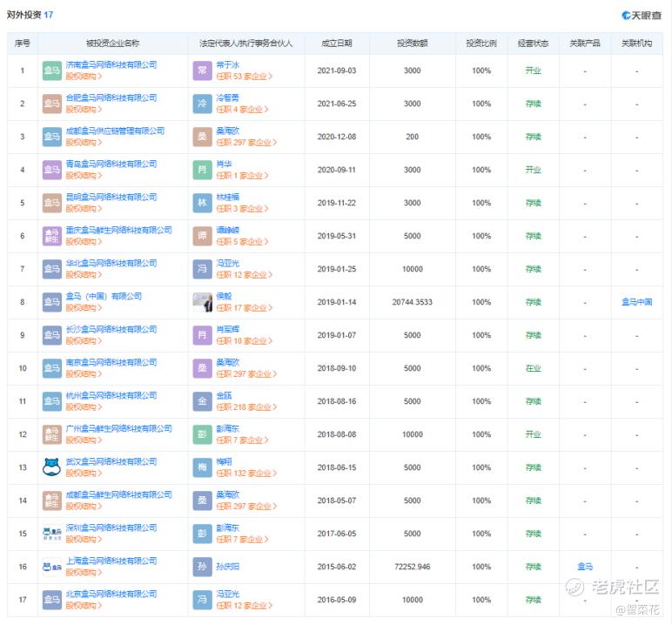Screen dimensions: 672x625
Task: Expand 股权结构 under 济南盒马网络科技有限公司
Action: click(x=84, y=77)
